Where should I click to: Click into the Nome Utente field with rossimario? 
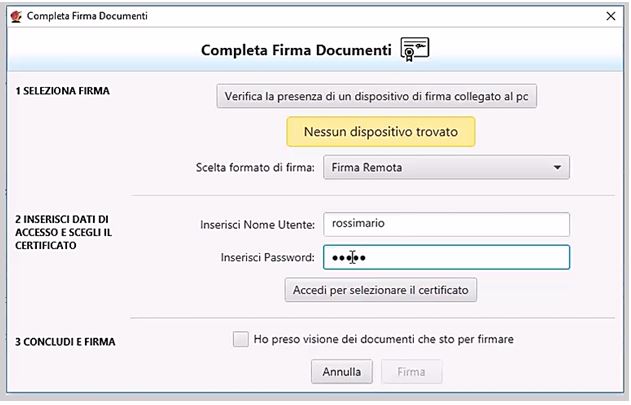coord(446,225)
